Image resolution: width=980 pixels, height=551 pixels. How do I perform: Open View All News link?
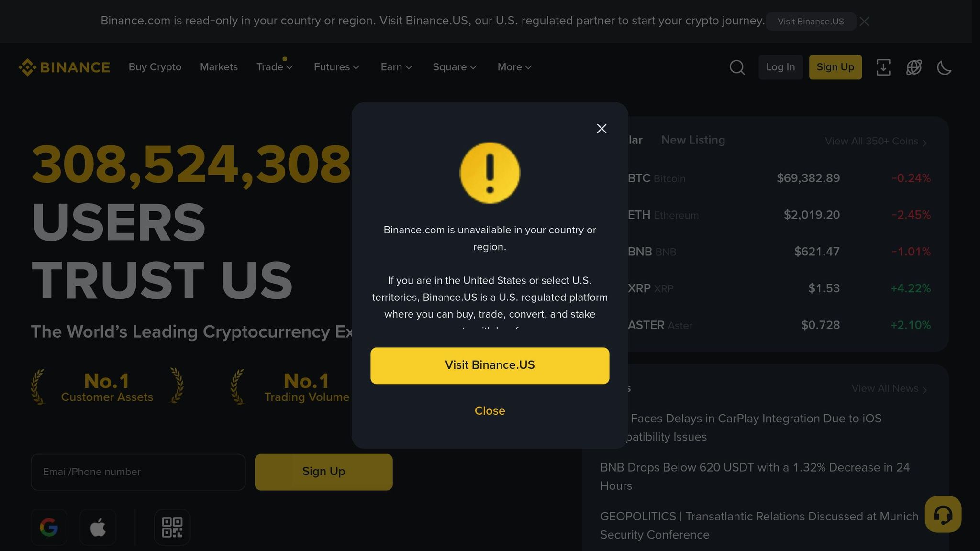click(x=888, y=388)
